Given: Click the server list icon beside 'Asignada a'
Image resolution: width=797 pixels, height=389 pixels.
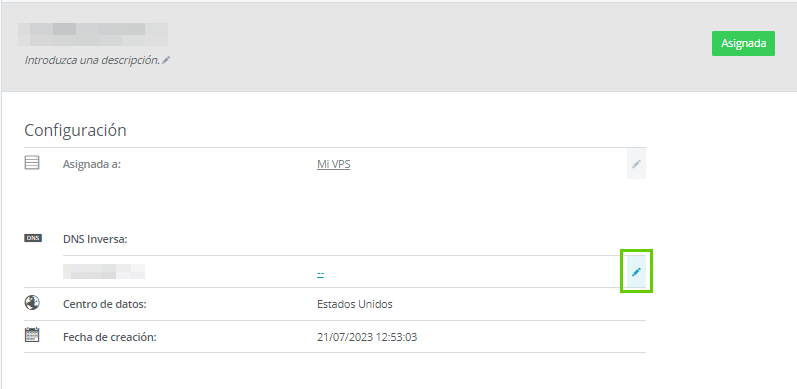Looking at the screenshot, I should pos(32,163).
